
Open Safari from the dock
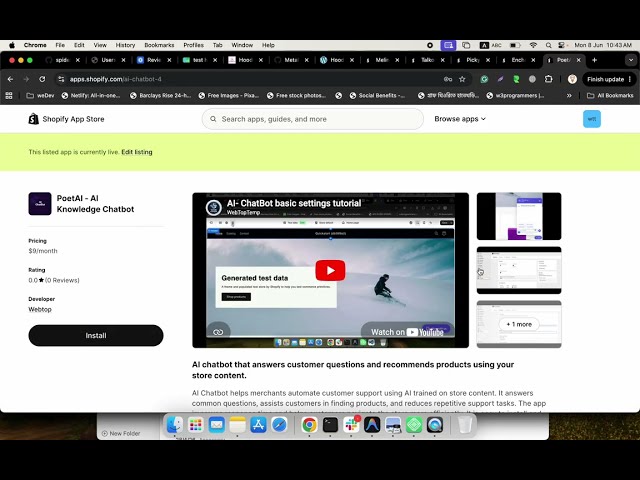pyautogui.click(x=279, y=425)
